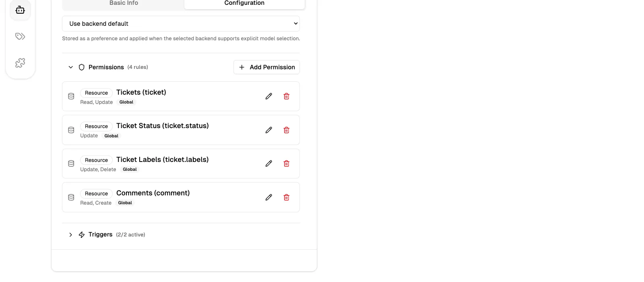Viewport: 644px width, 282px height.
Task: Expand the Triggers section
Action: pos(70,234)
